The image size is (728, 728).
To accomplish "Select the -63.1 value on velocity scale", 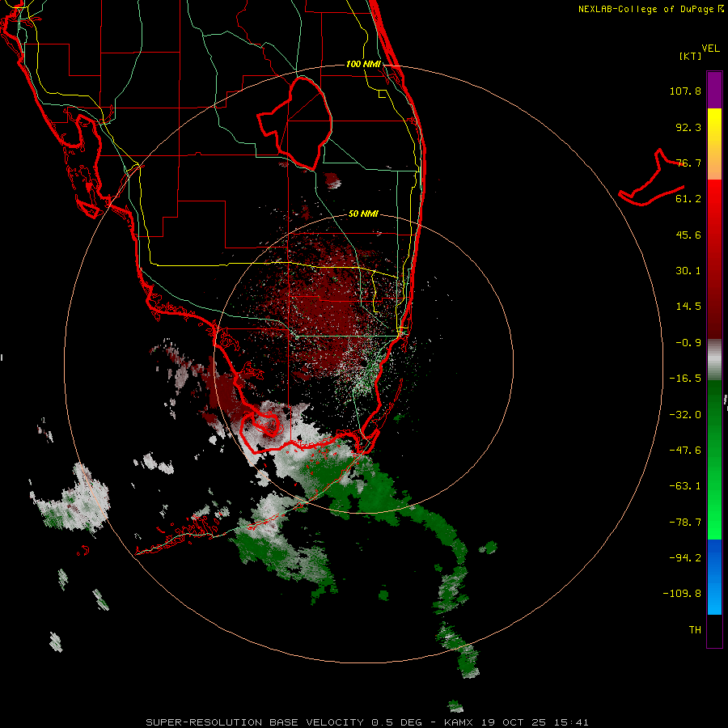I will click(x=685, y=486).
